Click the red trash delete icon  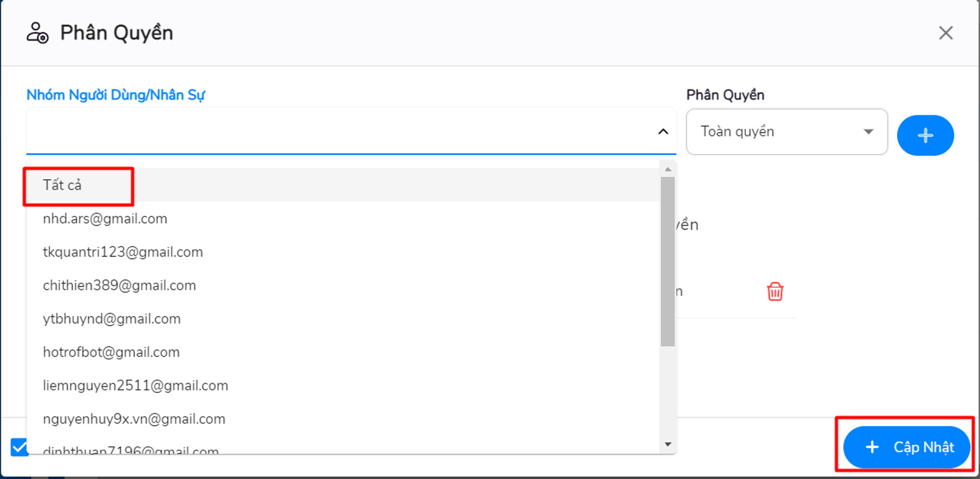pos(775,291)
